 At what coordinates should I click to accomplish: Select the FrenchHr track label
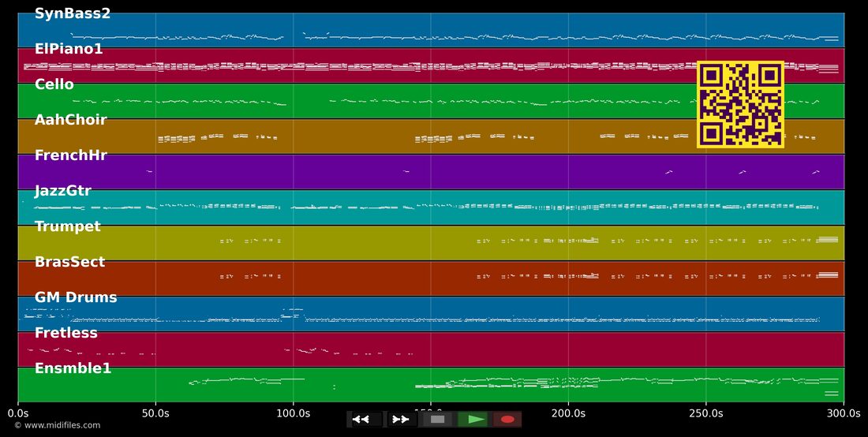click(71, 155)
